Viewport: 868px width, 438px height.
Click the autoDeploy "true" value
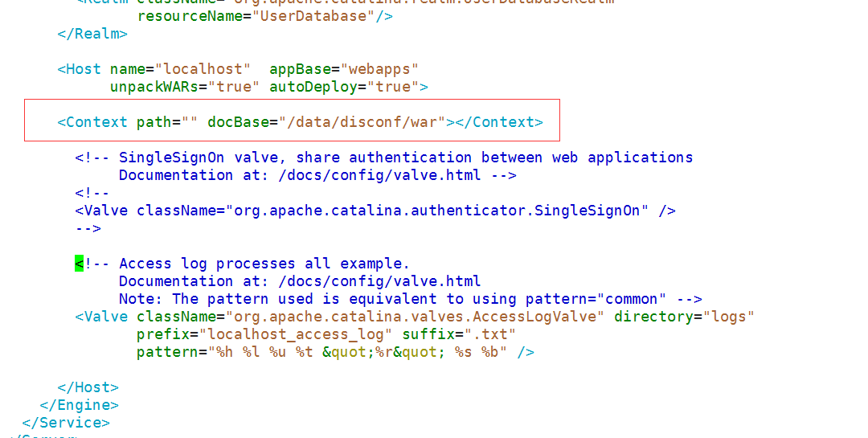click(x=393, y=87)
